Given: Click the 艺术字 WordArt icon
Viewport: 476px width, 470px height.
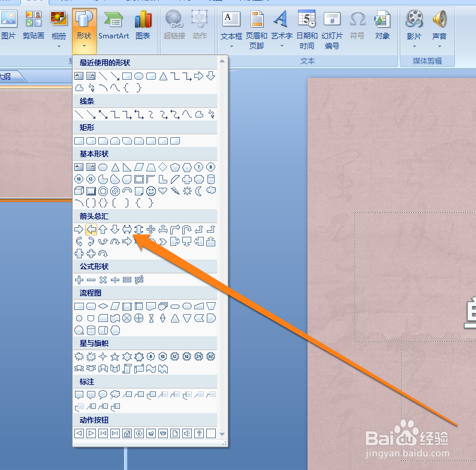Looking at the screenshot, I should tap(281, 19).
